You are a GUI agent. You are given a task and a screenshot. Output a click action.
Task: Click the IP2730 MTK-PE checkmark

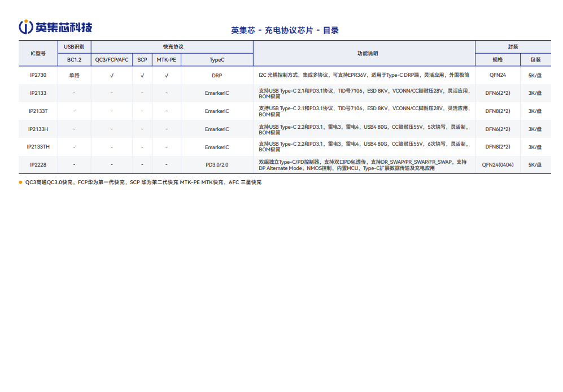pos(167,76)
